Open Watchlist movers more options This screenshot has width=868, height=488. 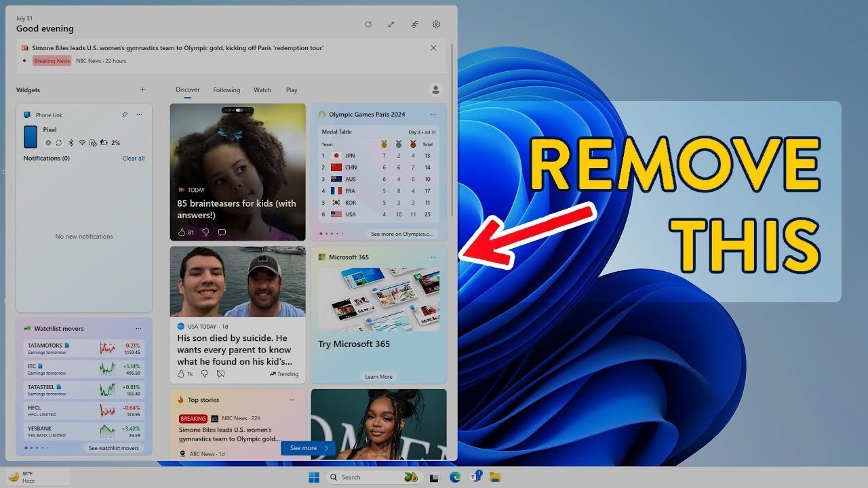click(x=138, y=328)
